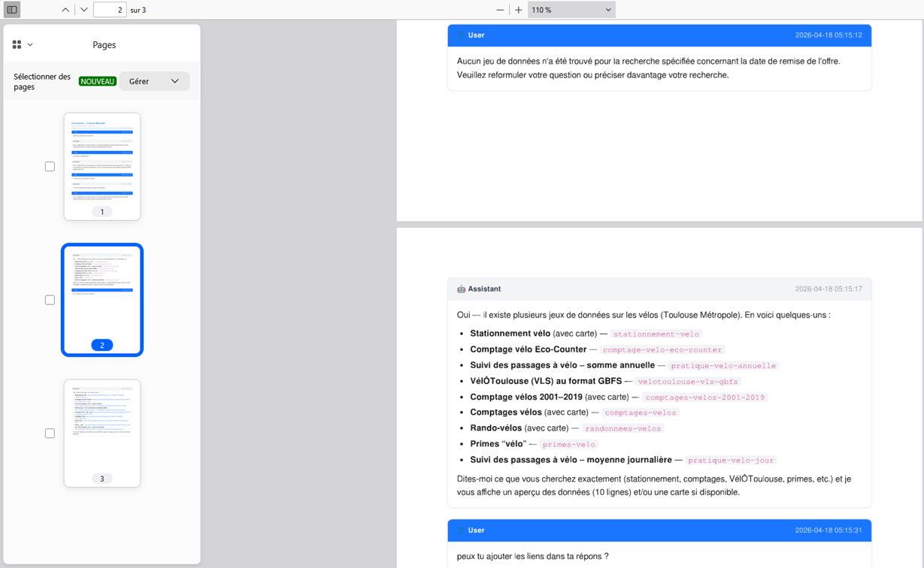Viewport: 924px width, 568px height.
Task: Click the 'stationnement-velo' dataset tag
Action: click(x=656, y=334)
